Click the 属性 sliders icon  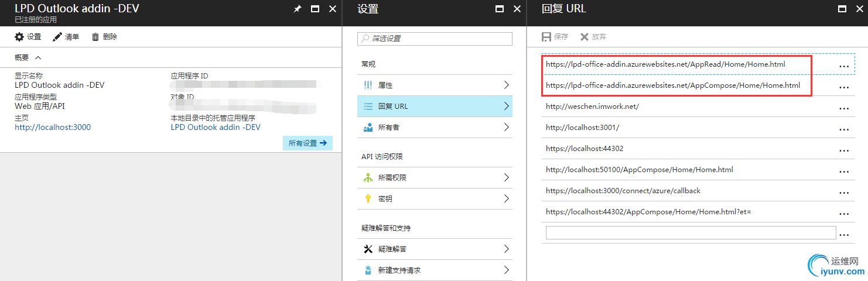point(368,85)
